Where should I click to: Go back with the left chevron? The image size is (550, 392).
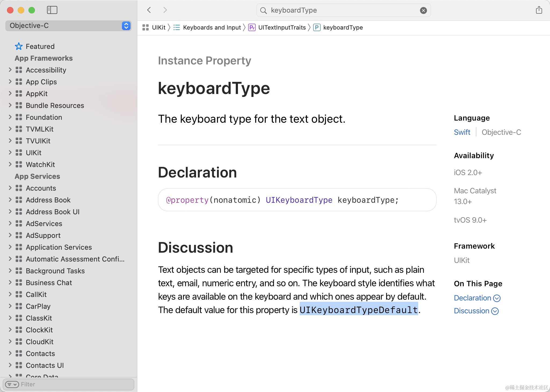149,10
